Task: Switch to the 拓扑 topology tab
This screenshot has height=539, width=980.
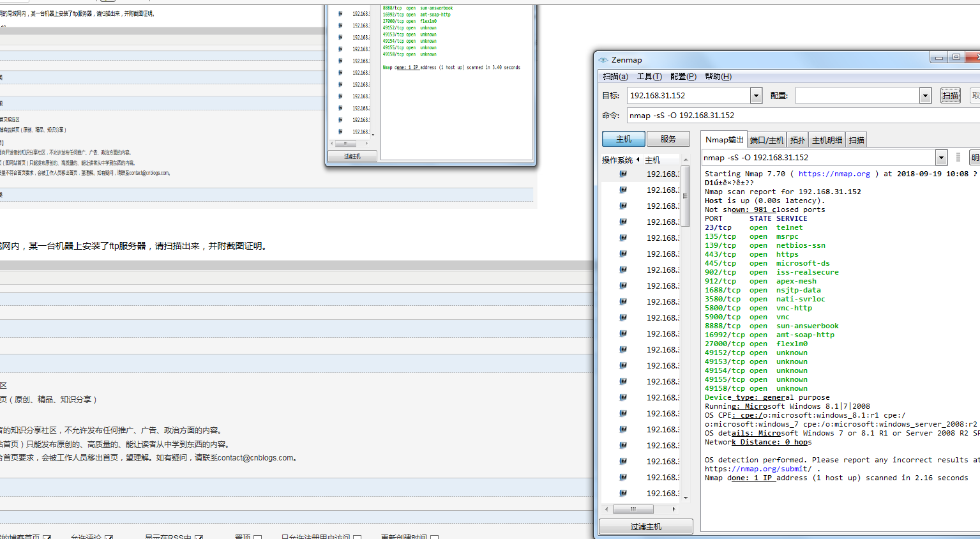Action: click(x=797, y=140)
